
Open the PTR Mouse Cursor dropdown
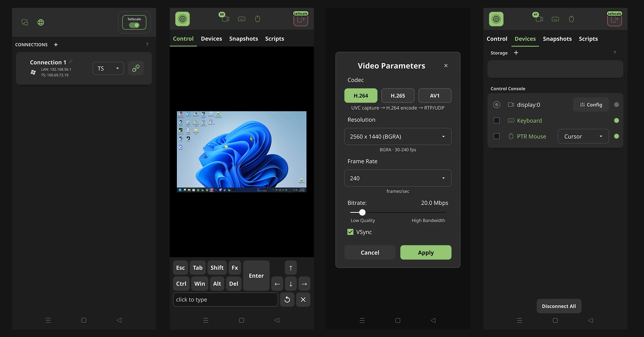click(583, 136)
